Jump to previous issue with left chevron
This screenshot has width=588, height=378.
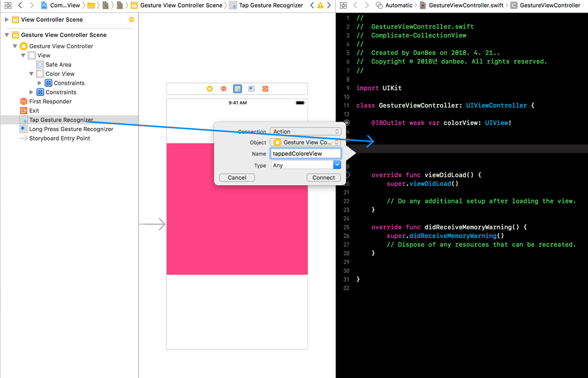pos(312,5)
